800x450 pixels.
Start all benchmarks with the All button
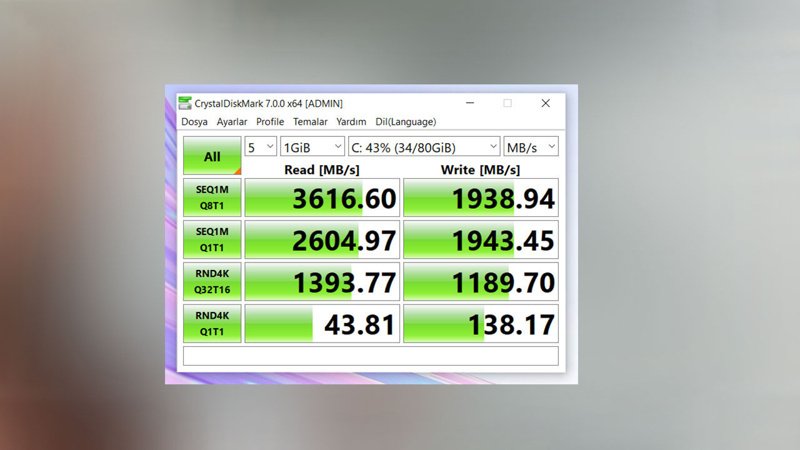click(x=212, y=156)
